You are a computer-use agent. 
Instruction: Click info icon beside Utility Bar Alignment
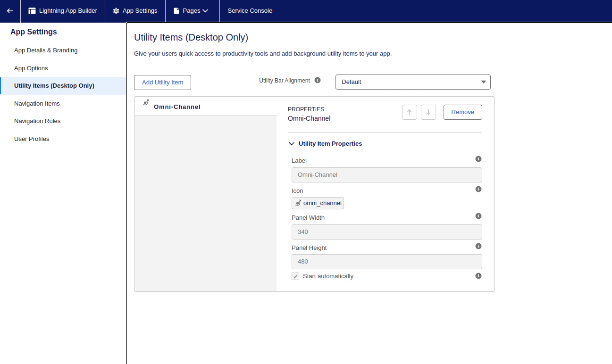(318, 80)
